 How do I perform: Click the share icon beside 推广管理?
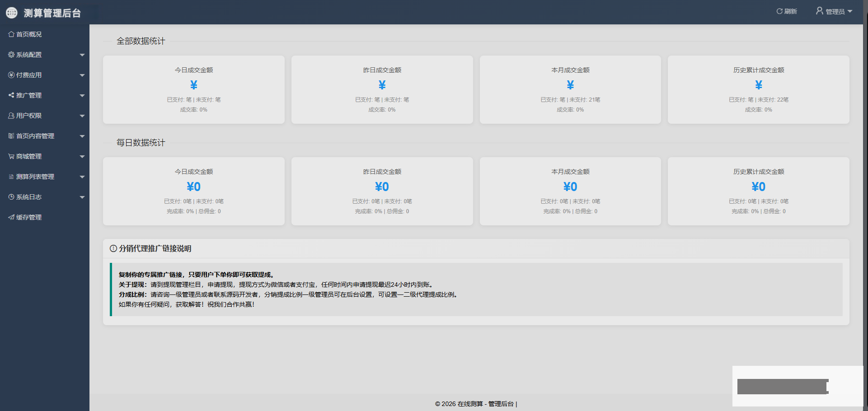11,95
